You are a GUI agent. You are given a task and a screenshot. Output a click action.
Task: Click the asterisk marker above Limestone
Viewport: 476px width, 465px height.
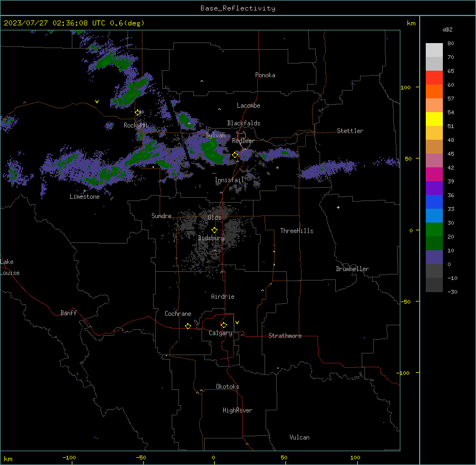point(84,191)
